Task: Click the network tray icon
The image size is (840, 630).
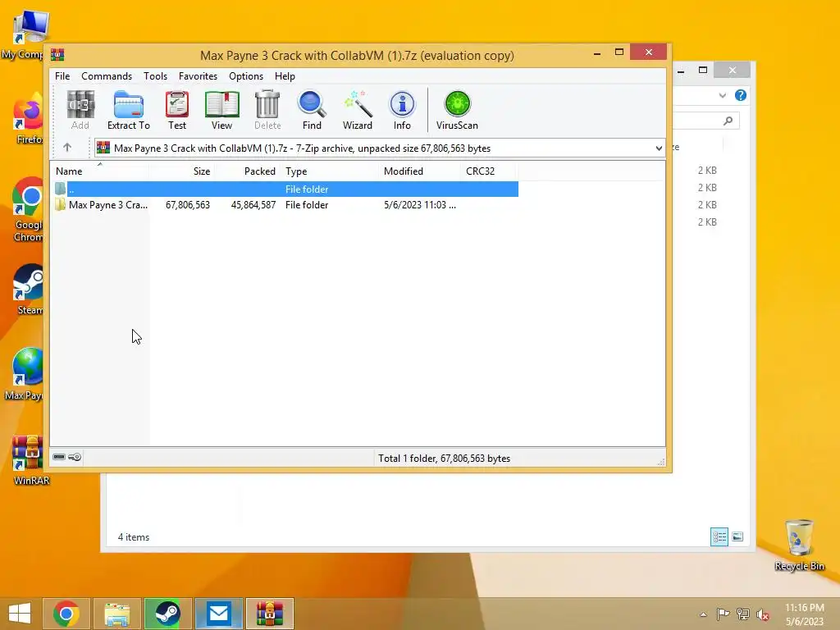Action: pos(742,614)
